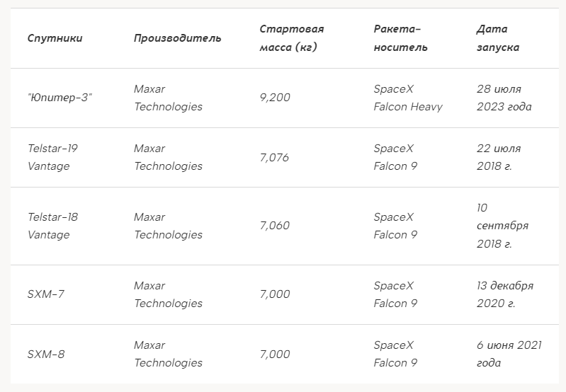566x392 pixels.
Task: Click Maxar Technologies in SXM-8 row
Action: tap(168, 354)
